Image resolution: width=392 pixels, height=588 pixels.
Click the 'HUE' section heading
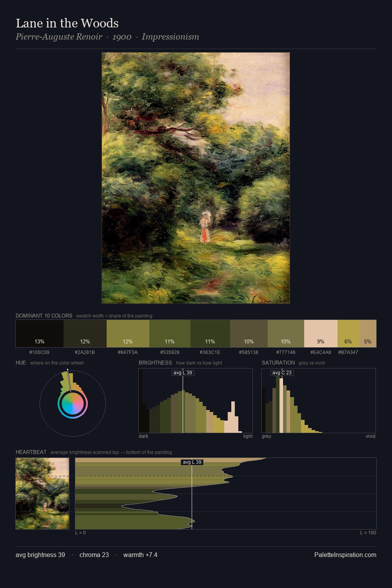click(x=21, y=363)
